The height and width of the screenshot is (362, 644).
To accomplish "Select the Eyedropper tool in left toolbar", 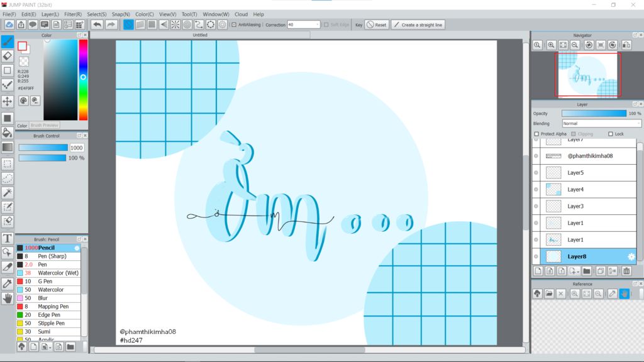I will click(x=8, y=283).
